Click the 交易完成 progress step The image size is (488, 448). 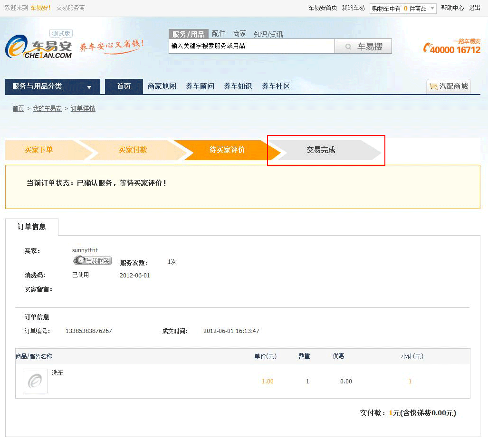click(x=321, y=150)
